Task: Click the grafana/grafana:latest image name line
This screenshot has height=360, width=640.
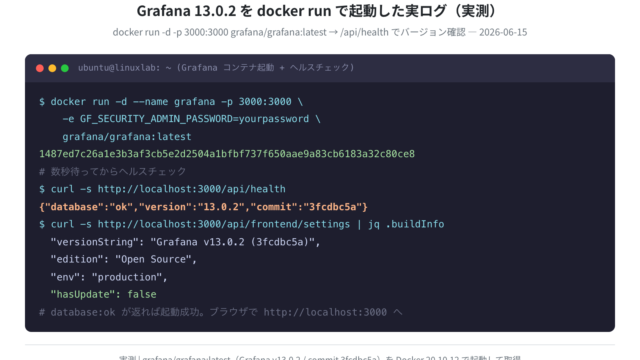Action: pyautogui.click(x=127, y=137)
